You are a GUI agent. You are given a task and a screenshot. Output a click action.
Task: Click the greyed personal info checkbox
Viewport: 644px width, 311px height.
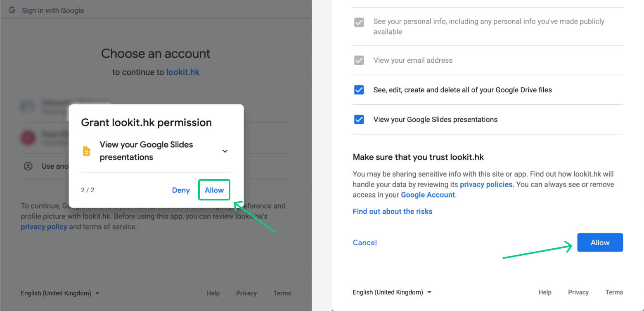pyautogui.click(x=359, y=22)
